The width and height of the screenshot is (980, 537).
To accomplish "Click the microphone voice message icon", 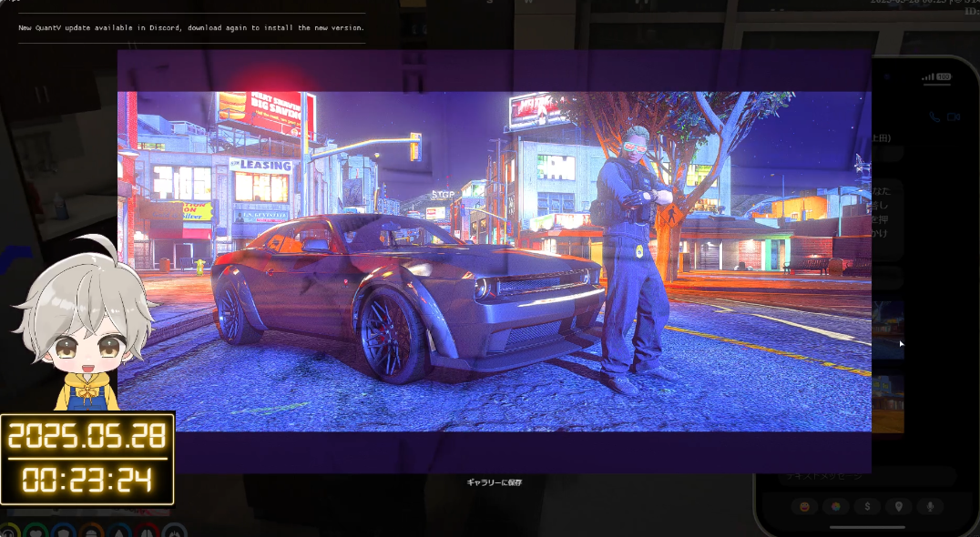I will 930,506.
